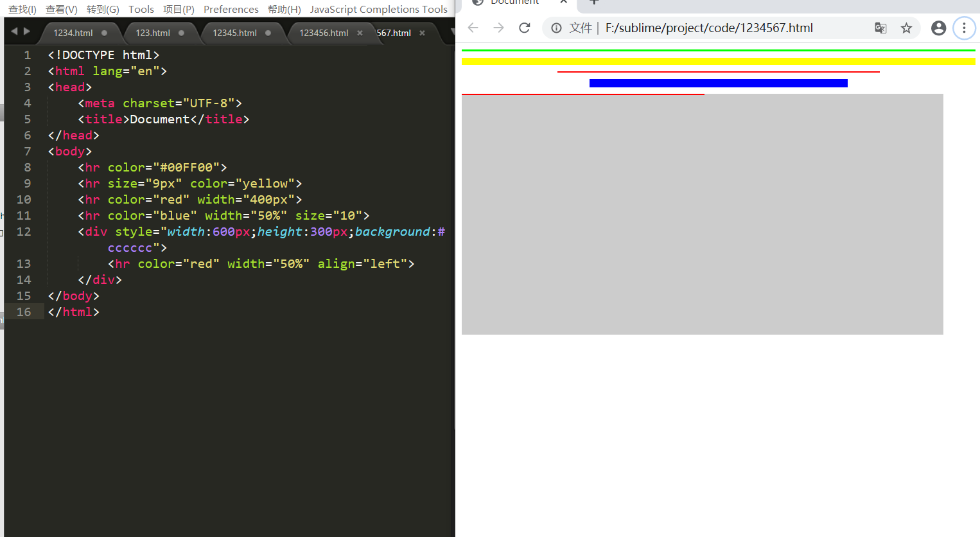980x537 pixels.
Task: Click the closing </div> line
Action: click(x=100, y=280)
